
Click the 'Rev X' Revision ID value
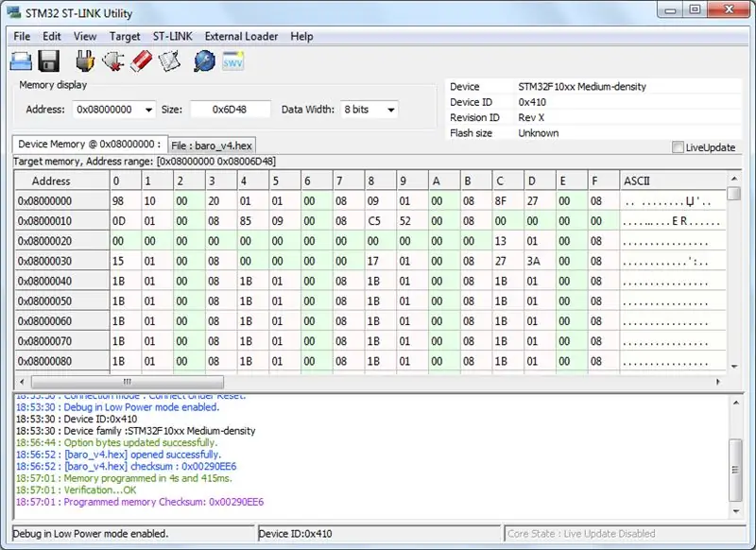tap(531, 117)
